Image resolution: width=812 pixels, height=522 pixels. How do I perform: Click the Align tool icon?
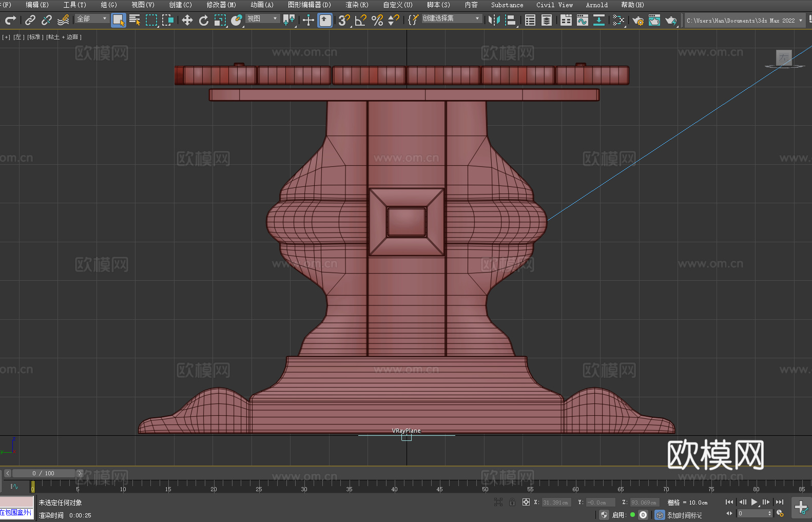[x=511, y=20]
